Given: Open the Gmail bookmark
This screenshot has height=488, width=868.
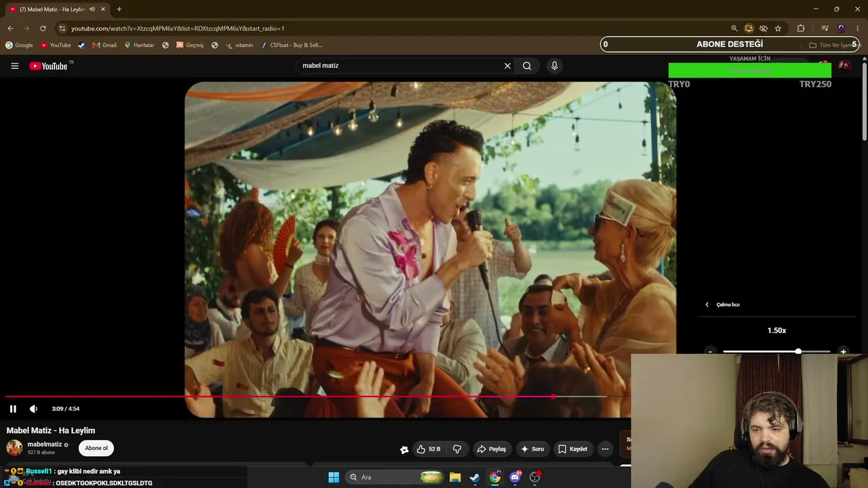Looking at the screenshot, I should coord(104,45).
